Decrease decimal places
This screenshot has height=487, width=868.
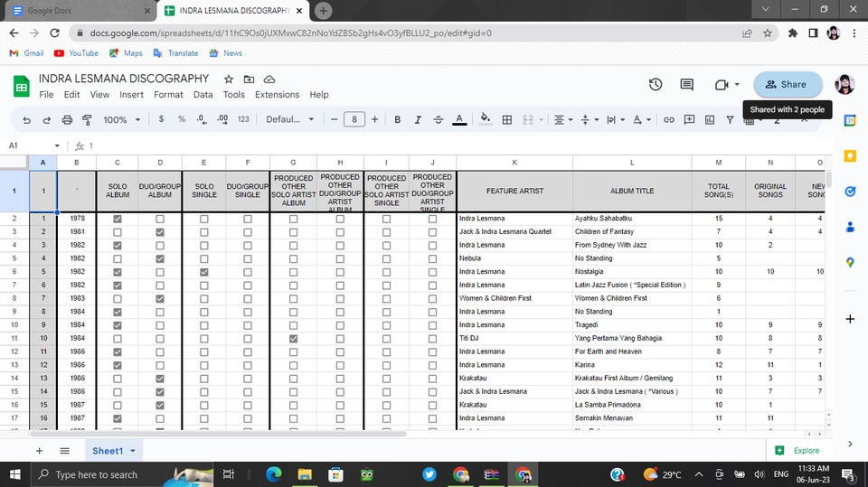point(202,119)
